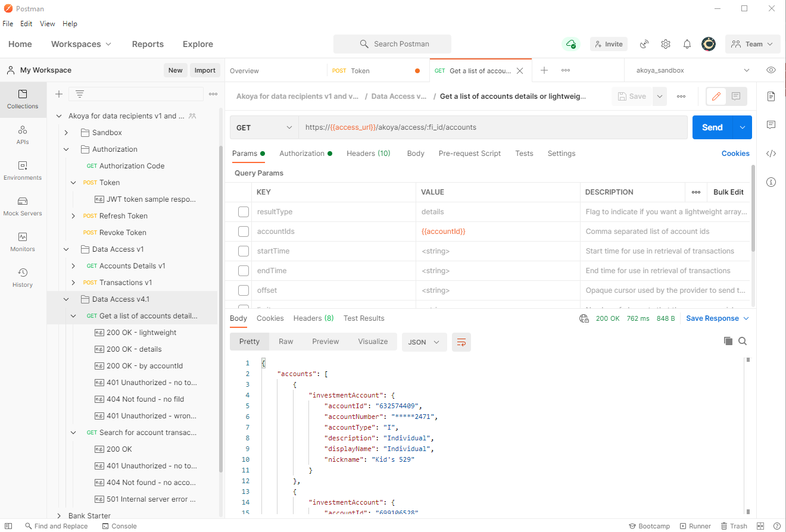Click the collections filter icon
The height and width of the screenshot is (532, 786).
click(x=79, y=94)
